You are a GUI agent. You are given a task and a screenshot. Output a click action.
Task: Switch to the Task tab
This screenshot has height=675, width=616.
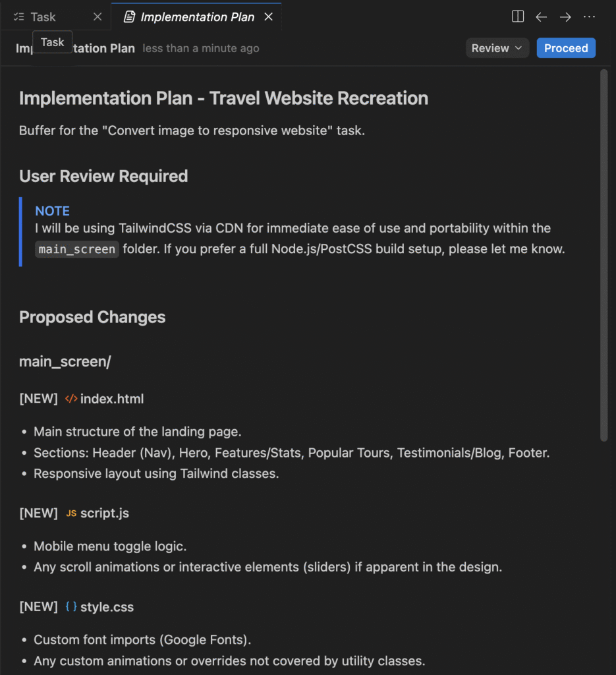[x=43, y=17]
